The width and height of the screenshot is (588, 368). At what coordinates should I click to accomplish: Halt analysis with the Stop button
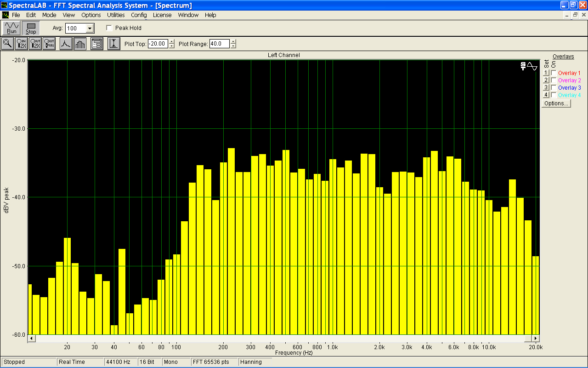coord(31,28)
